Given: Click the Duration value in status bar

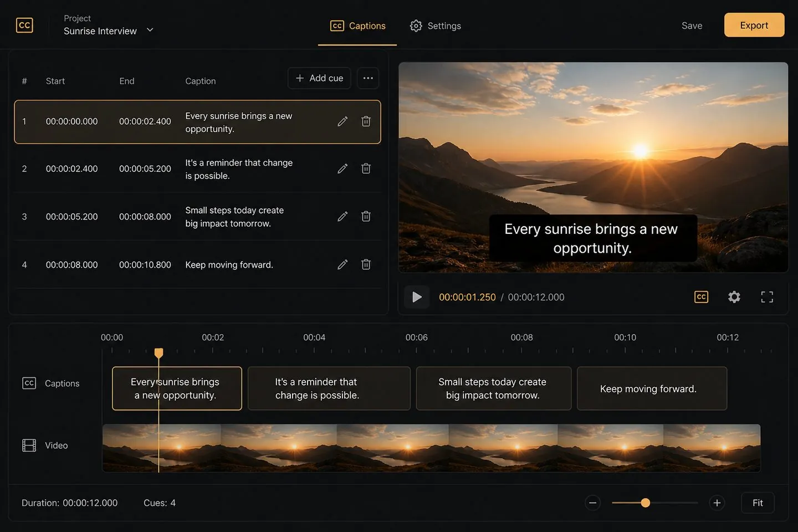Looking at the screenshot, I should click(x=90, y=503).
